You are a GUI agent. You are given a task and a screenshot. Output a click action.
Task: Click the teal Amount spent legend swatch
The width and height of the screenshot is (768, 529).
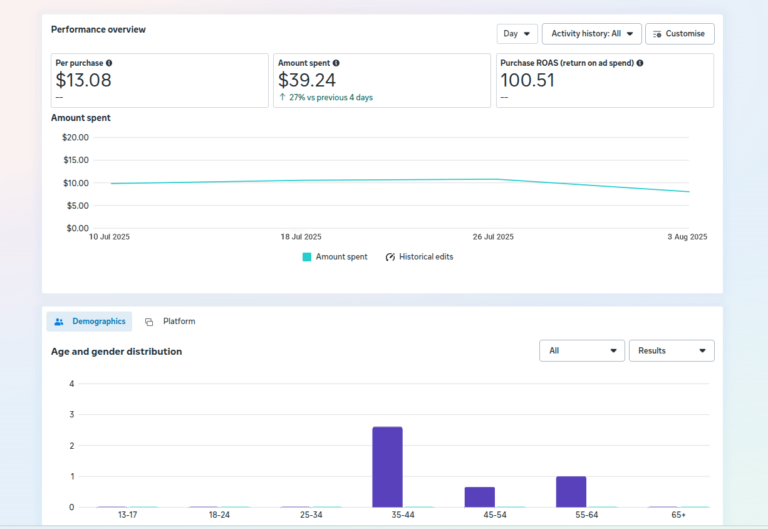tap(307, 257)
